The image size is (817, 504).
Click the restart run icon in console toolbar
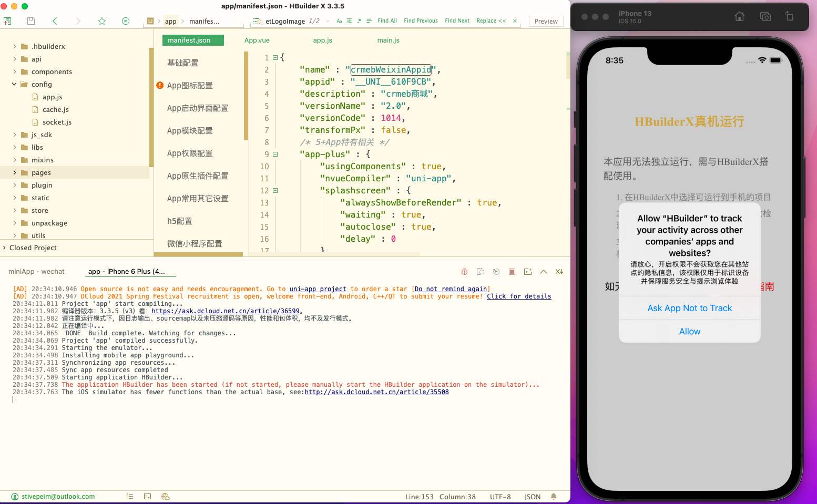pyautogui.click(x=496, y=271)
